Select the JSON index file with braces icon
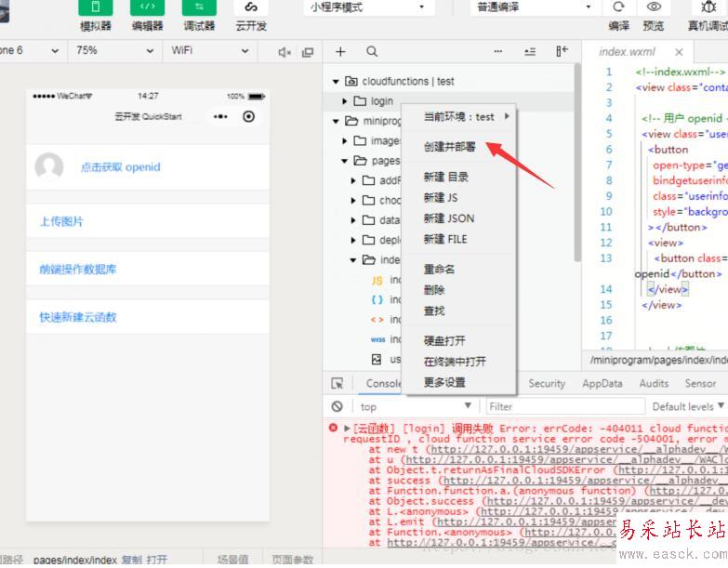Image resolution: width=728 pixels, height=568 pixels. click(x=377, y=299)
